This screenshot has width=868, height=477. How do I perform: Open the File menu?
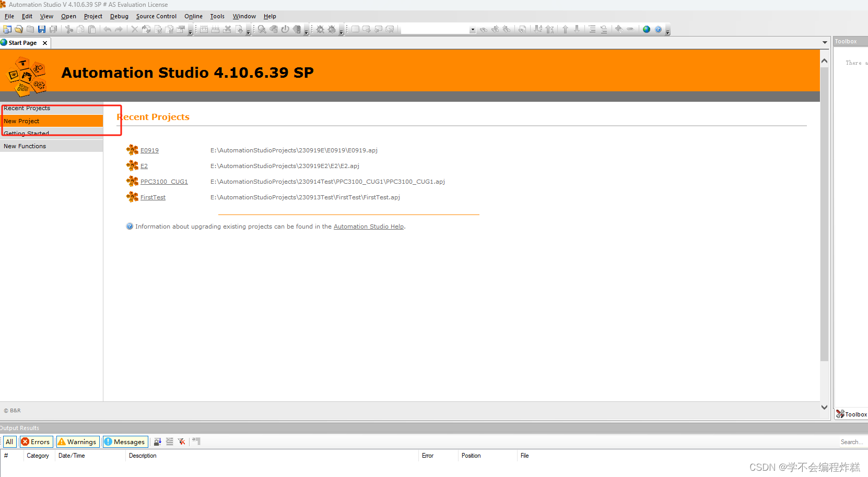click(9, 16)
